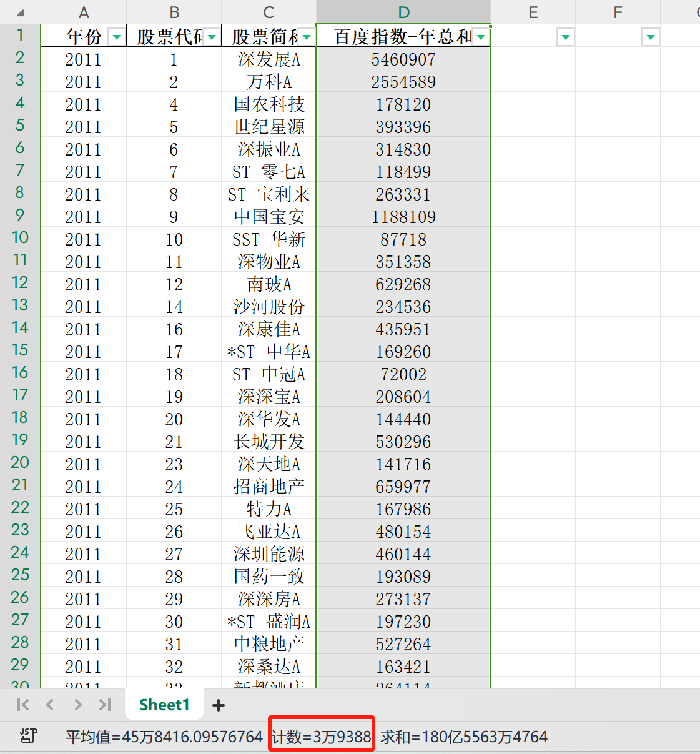700x754 pixels.
Task: Select the cell with value 163421
Action: coord(403,667)
